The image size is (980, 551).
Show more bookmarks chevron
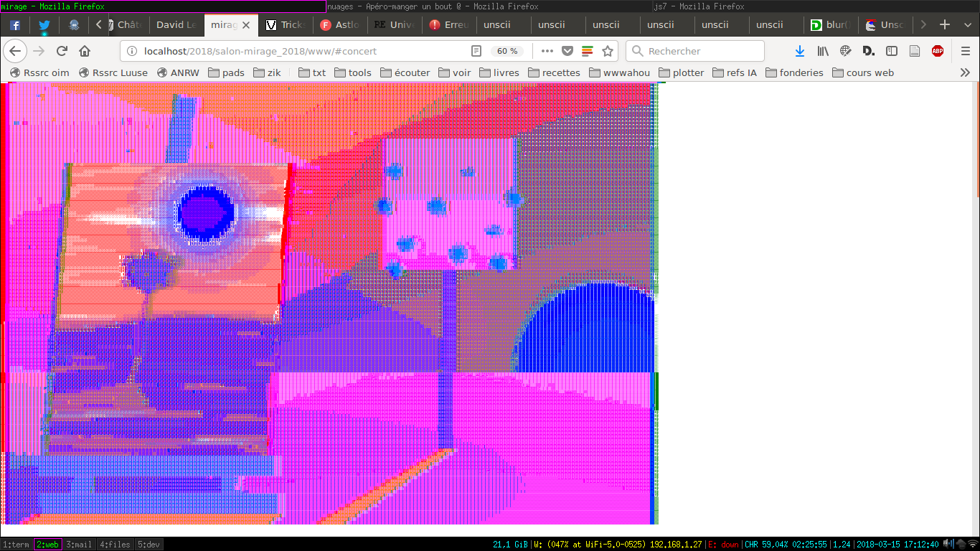tap(965, 72)
